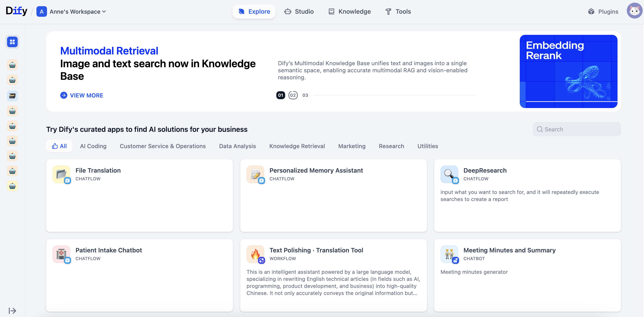Open the Knowledge tab

350,11
